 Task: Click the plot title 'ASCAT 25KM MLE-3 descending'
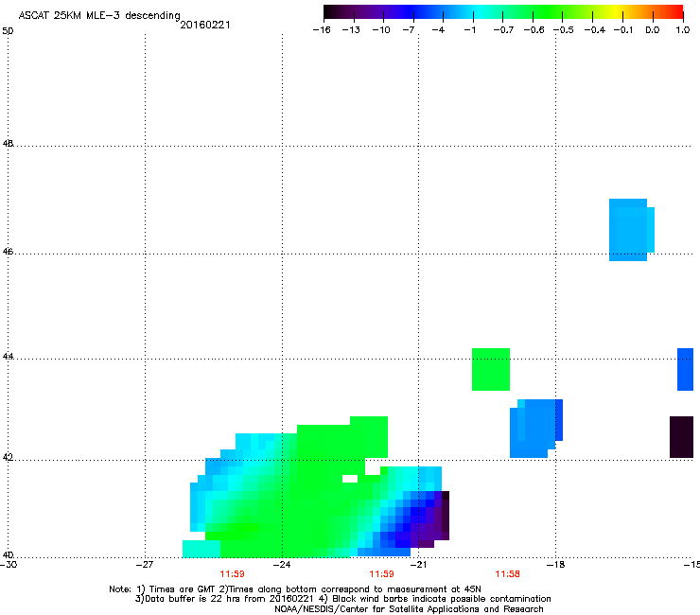click(x=99, y=15)
